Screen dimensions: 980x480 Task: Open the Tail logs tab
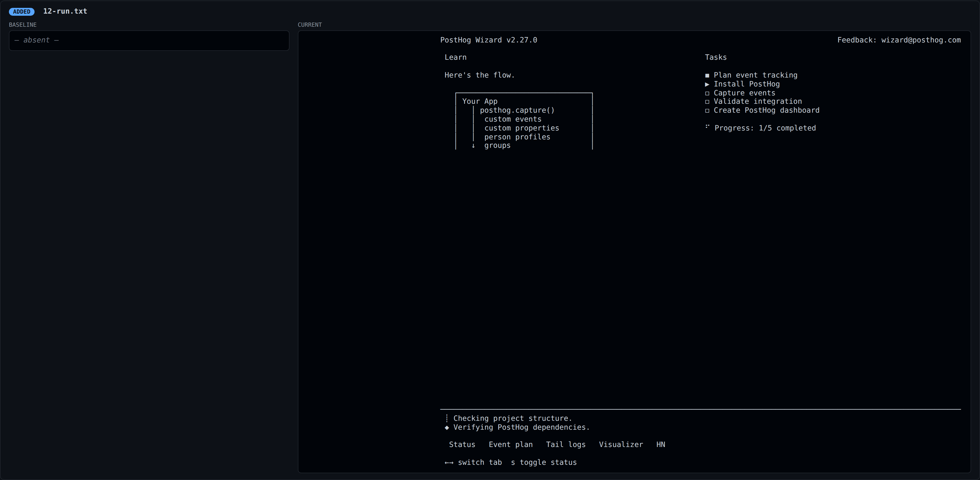pyautogui.click(x=566, y=445)
